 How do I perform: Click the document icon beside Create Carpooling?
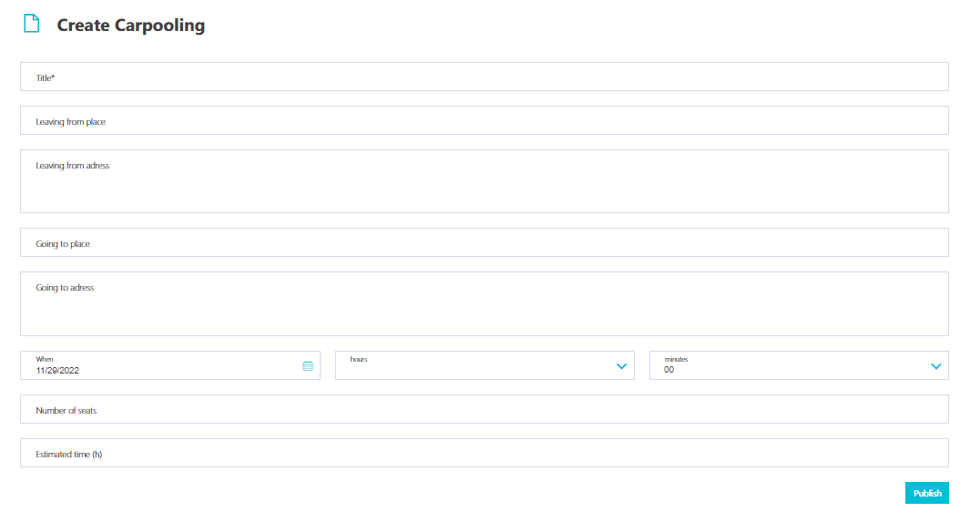point(31,24)
